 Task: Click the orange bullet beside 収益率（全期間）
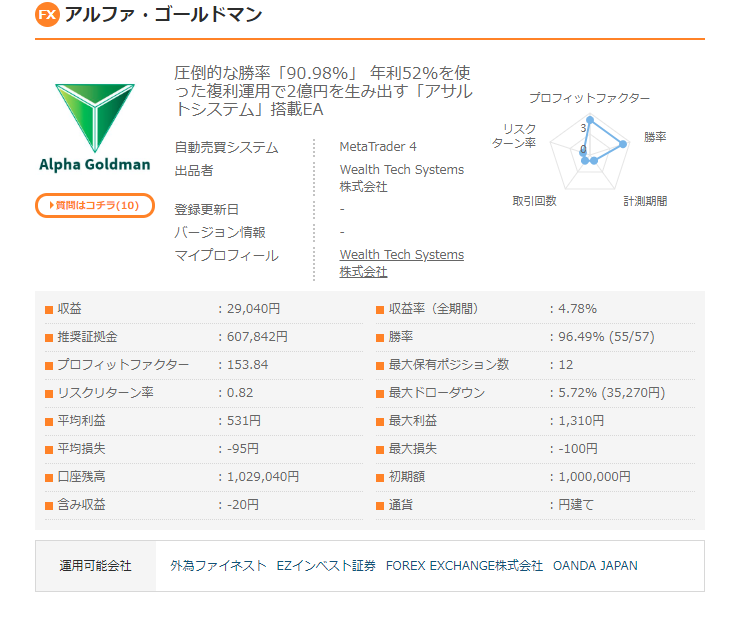click(x=380, y=310)
